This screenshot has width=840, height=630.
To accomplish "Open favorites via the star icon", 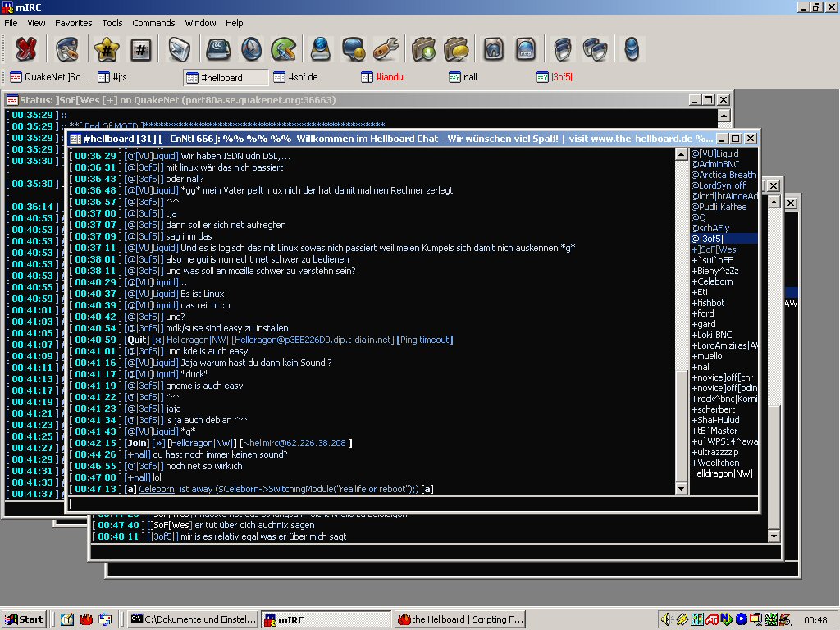I will 106,50.
